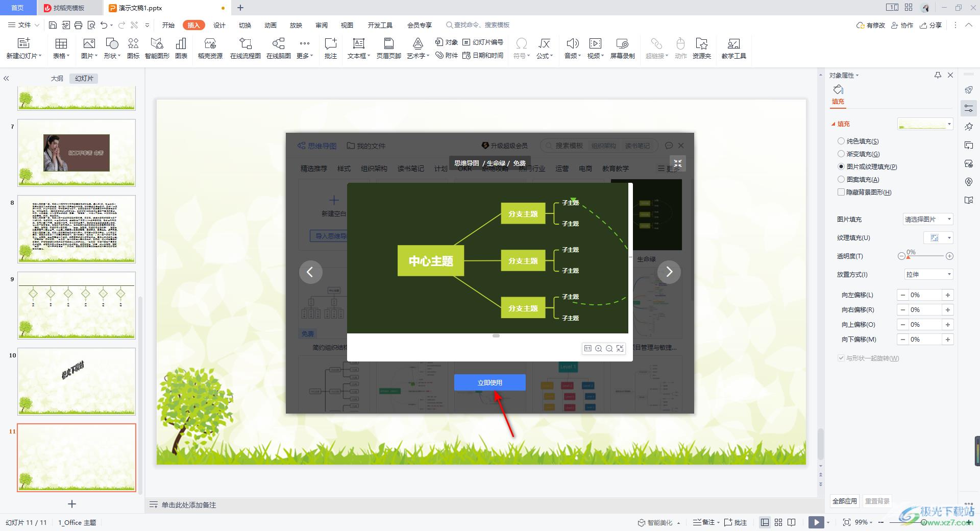
Task: Click 单击此处添加备注 notes area
Action: click(189, 505)
